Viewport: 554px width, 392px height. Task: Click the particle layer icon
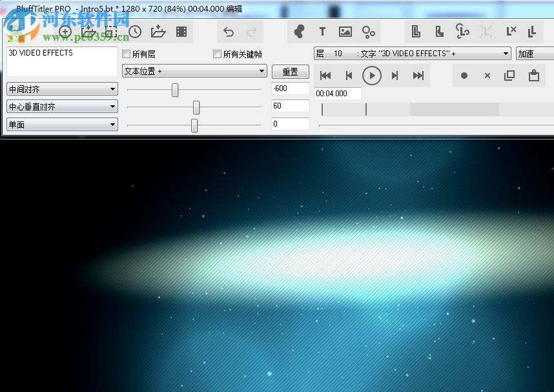369,32
